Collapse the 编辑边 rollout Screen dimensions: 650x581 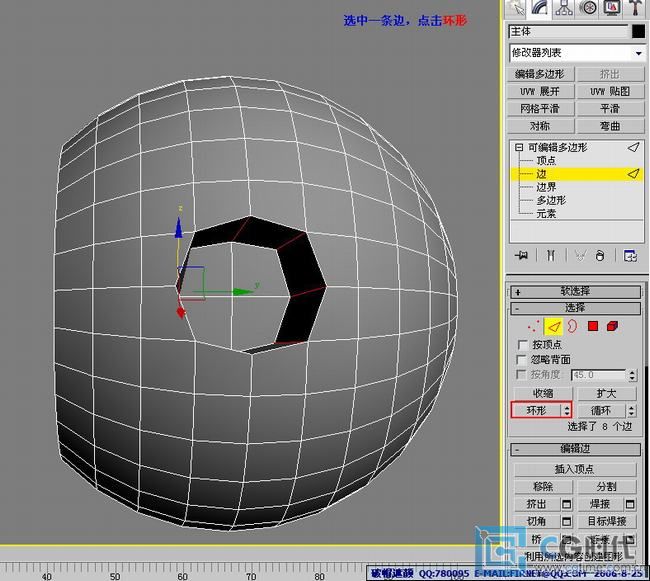(576, 449)
